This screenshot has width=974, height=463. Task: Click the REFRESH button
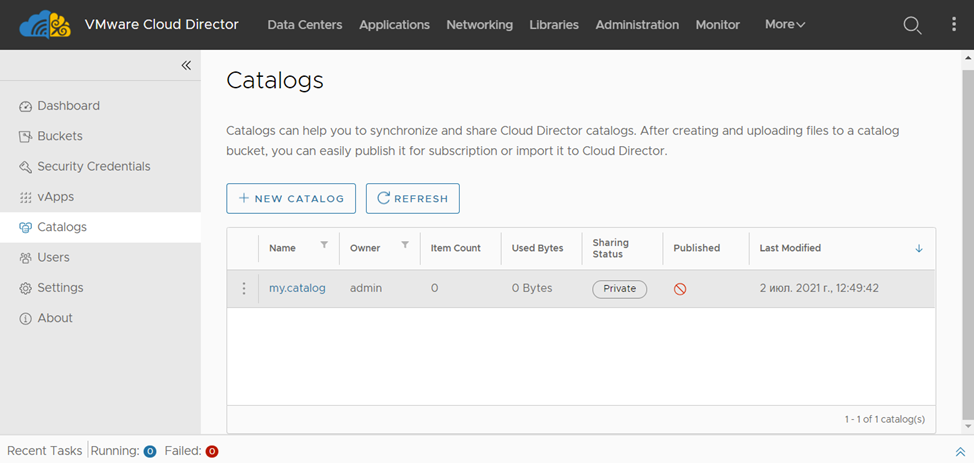point(412,198)
